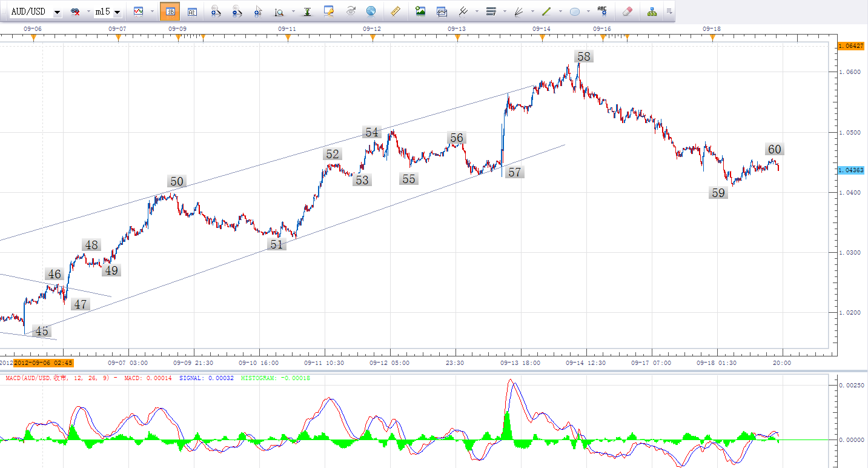Select the fan lines drawing tool
Image resolution: width=868 pixels, height=468 pixels.
pyautogui.click(x=519, y=12)
